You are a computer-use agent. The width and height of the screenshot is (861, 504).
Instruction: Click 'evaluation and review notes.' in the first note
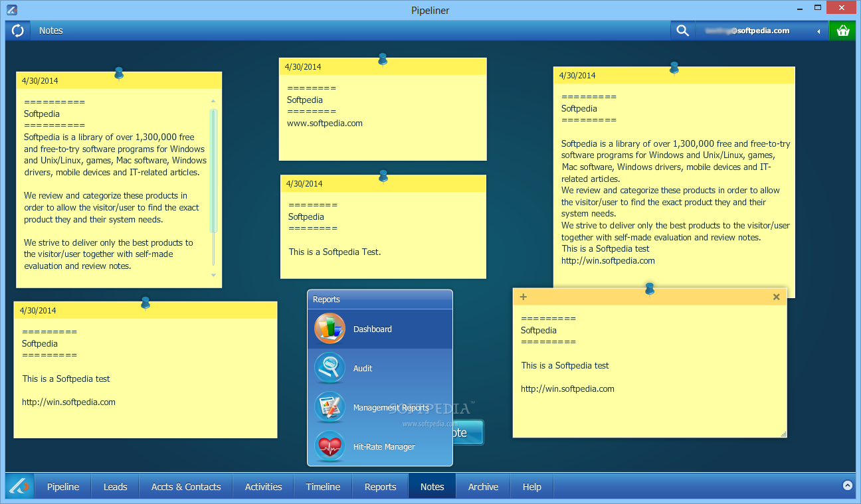click(x=78, y=266)
